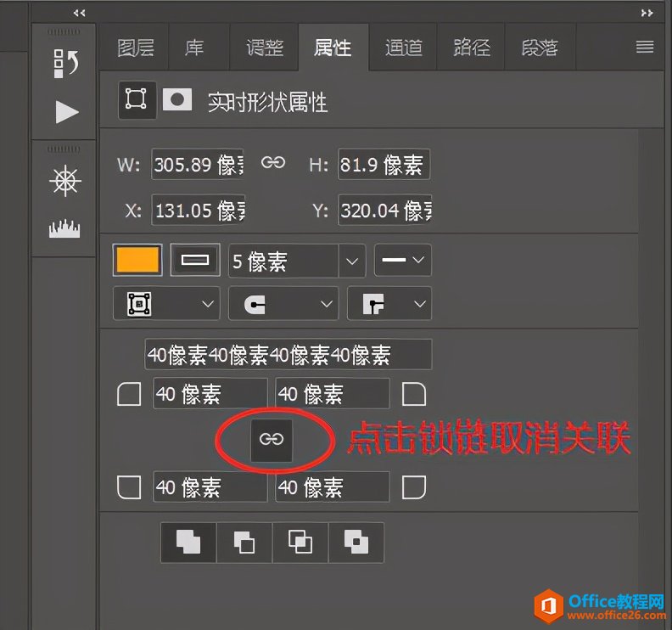Open the orange fill color swatch
The image size is (672, 630).
[137, 260]
